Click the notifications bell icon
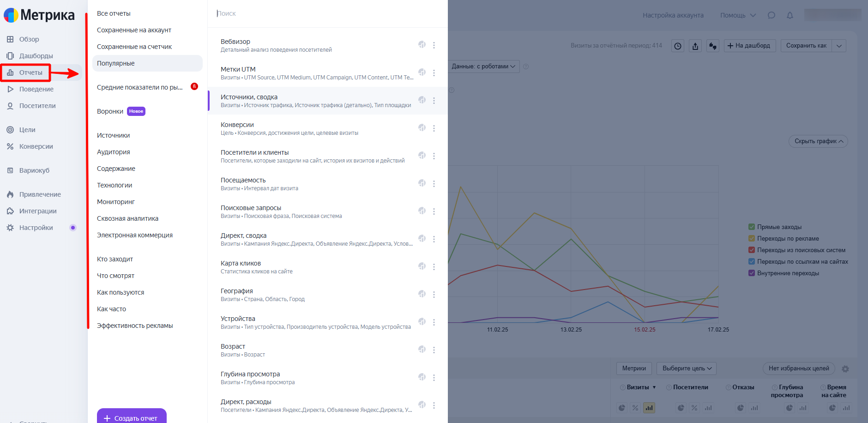 790,15
